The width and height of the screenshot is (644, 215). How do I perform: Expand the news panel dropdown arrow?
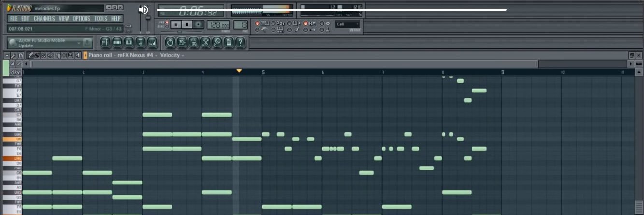pos(79,43)
